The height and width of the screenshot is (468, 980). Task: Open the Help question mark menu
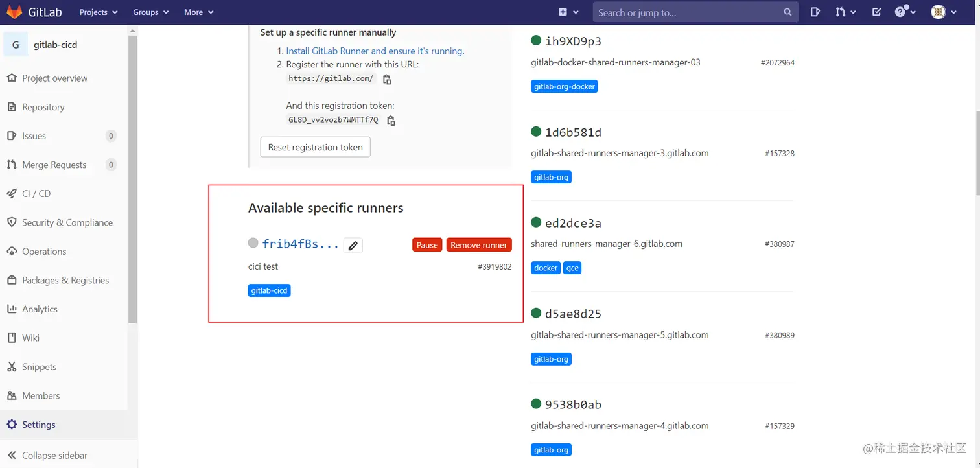point(905,12)
